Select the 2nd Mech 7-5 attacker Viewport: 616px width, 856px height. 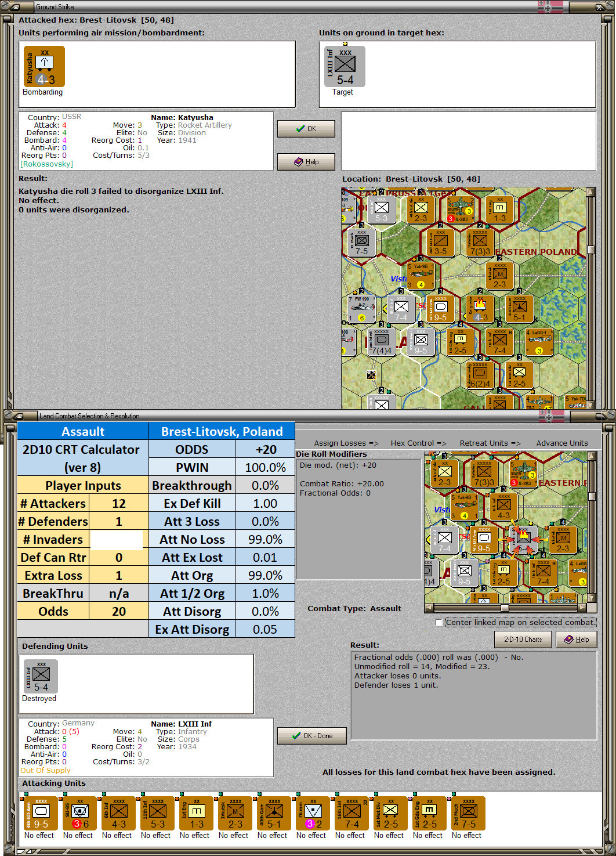point(468,813)
